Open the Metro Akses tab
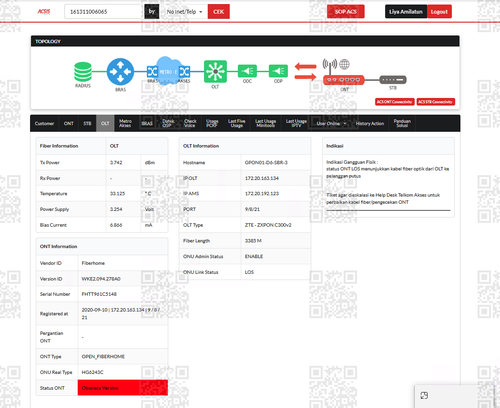 (125, 123)
